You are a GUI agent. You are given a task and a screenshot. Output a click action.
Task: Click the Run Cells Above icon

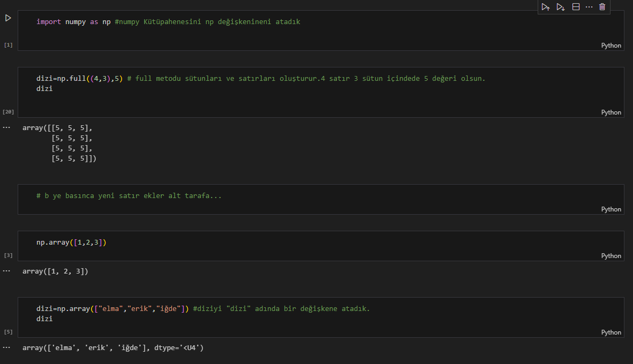(x=546, y=7)
